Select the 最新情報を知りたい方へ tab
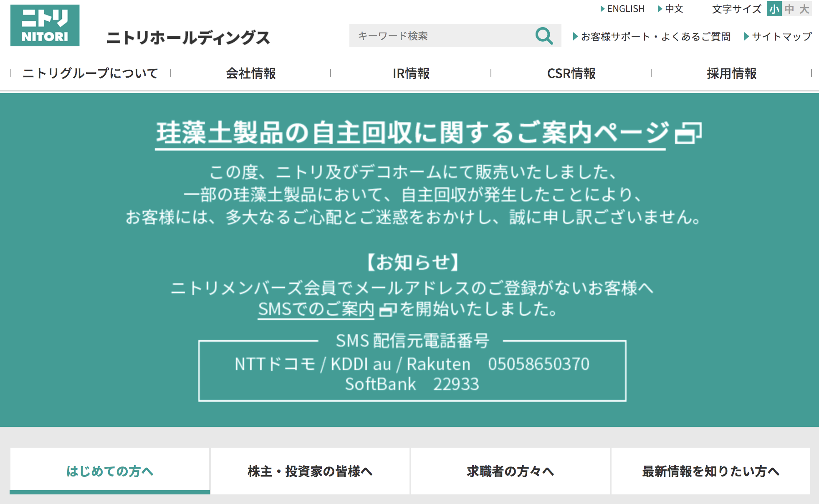 tap(711, 471)
